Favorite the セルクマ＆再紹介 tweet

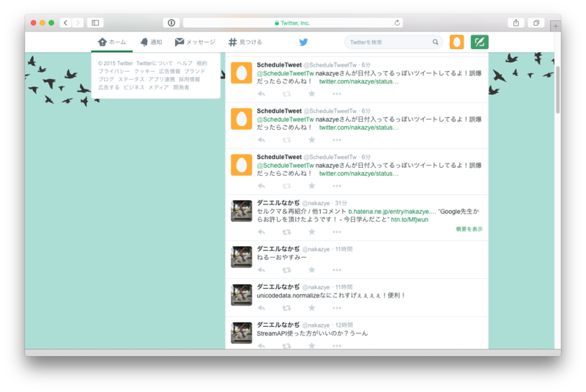[x=312, y=232]
